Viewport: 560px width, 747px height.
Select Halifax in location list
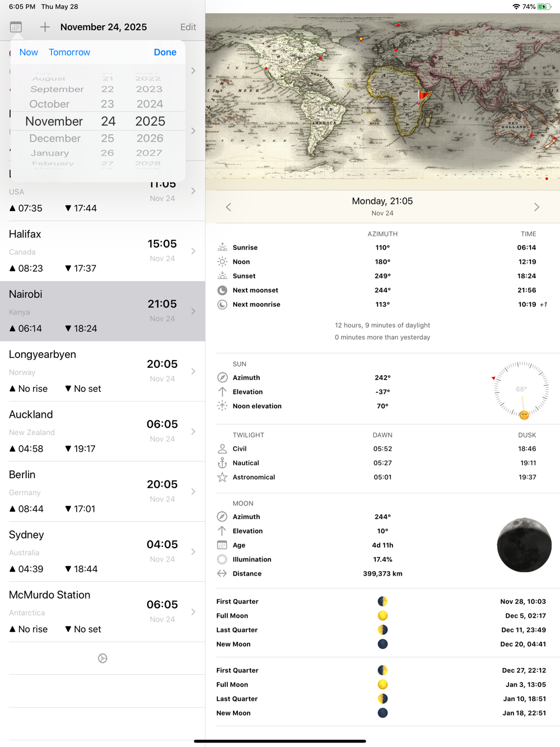[102, 251]
